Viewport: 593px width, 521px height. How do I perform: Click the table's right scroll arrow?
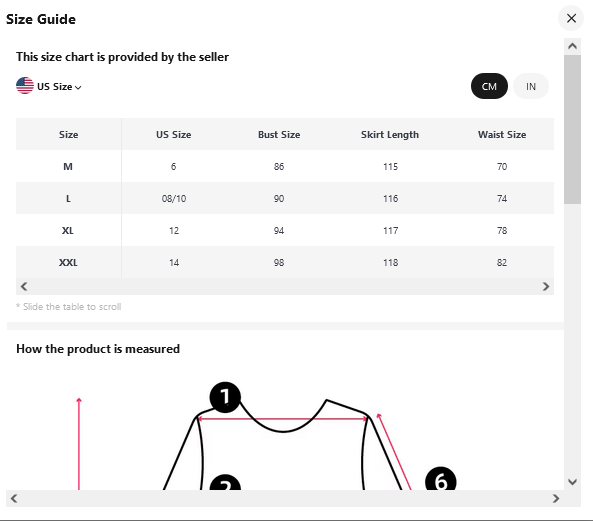(545, 286)
